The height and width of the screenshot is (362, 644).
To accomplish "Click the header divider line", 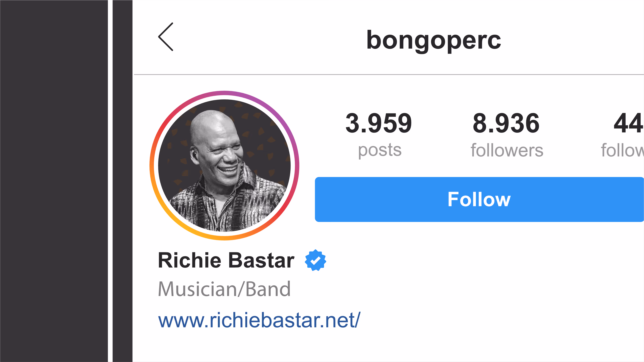I will tap(389, 74).
